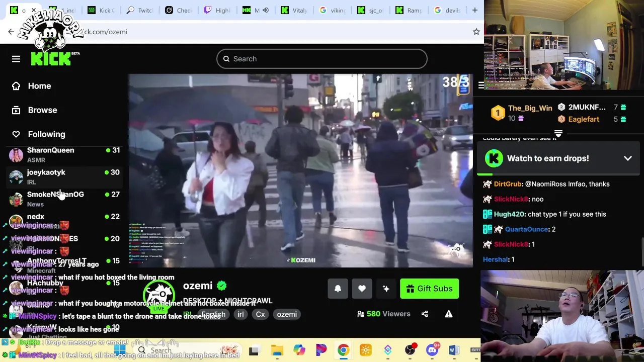Switch to the Vitaly tab
This screenshot has height=362, width=644.
294,10
